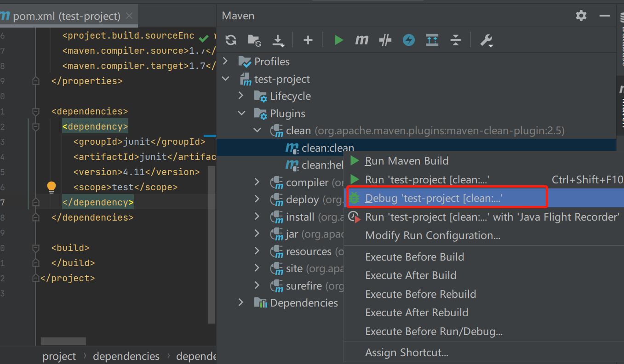Select the Profiles tree item
Screen dimensions: 624x364
click(x=272, y=62)
